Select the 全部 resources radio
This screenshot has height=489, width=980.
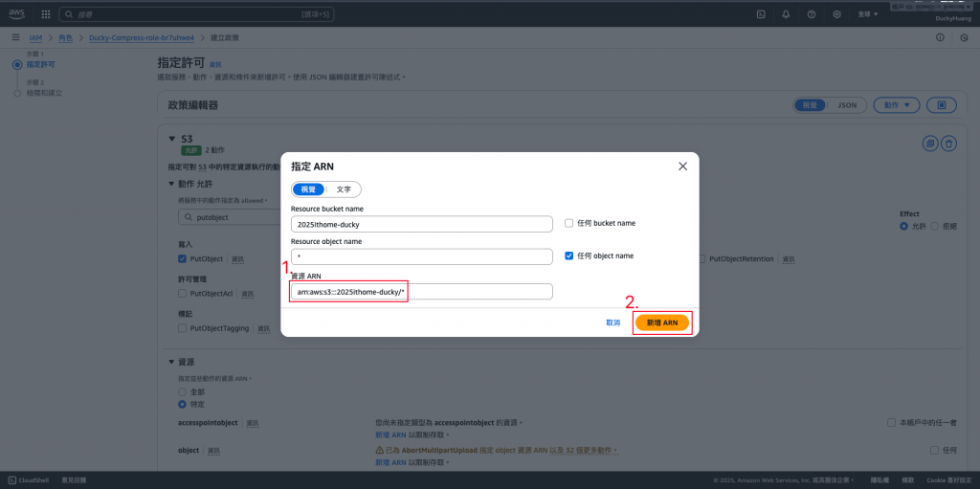click(183, 391)
